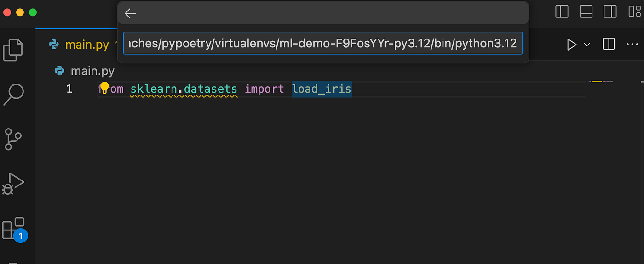Expand the run button dropdown chevron
644x264 pixels.
tap(587, 45)
